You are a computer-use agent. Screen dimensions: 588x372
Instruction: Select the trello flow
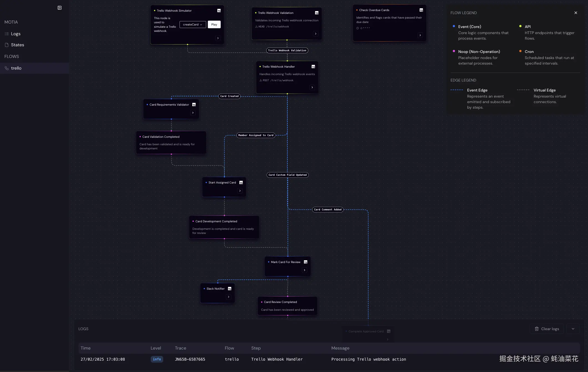point(16,68)
